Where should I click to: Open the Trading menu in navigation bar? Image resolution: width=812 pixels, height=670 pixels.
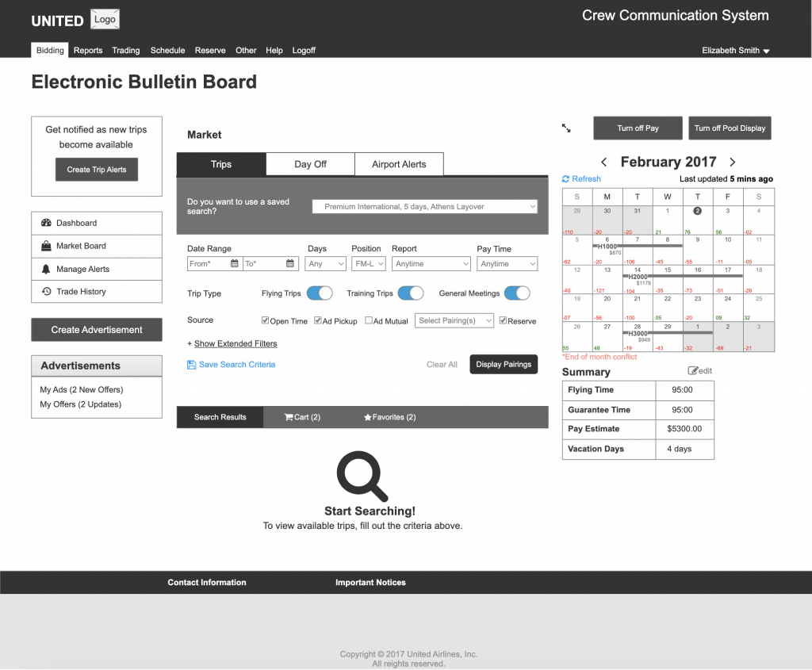click(x=125, y=50)
